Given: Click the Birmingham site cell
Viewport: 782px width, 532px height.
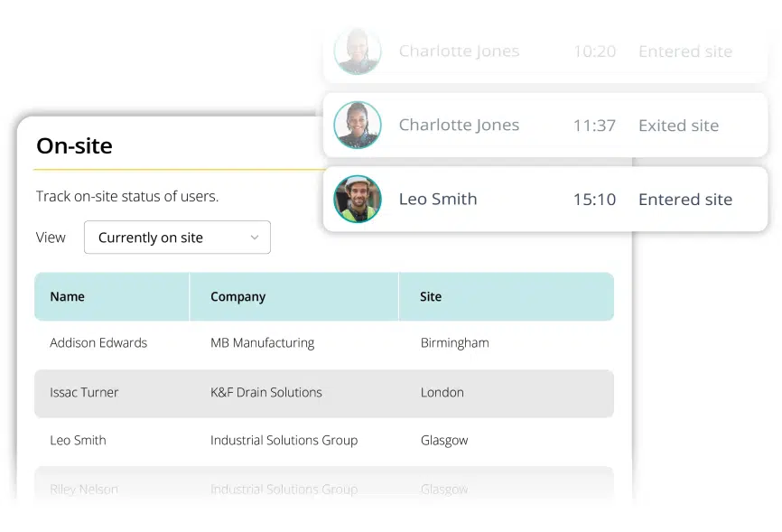Looking at the screenshot, I should click(x=454, y=343).
